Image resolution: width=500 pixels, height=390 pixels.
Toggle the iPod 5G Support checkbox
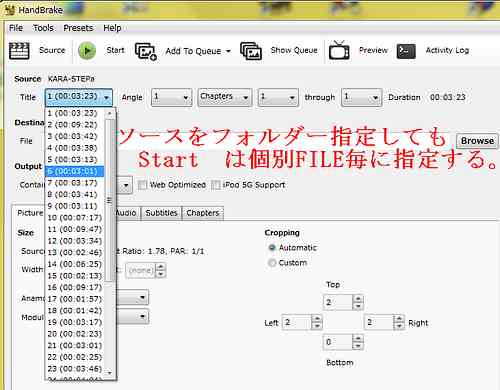click(x=216, y=185)
